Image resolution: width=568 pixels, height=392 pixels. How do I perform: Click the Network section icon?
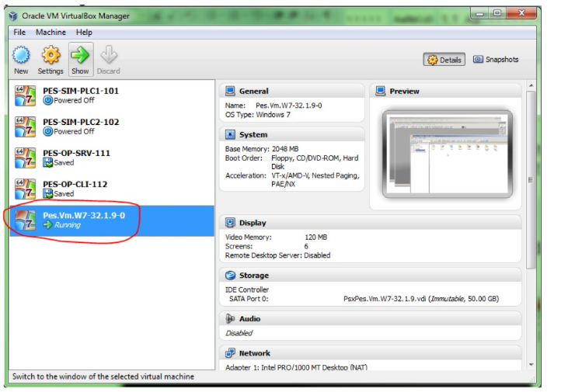click(231, 353)
